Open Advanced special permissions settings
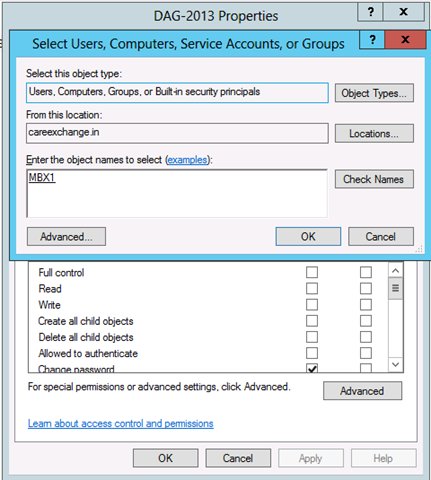The image size is (431, 480). [x=362, y=391]
